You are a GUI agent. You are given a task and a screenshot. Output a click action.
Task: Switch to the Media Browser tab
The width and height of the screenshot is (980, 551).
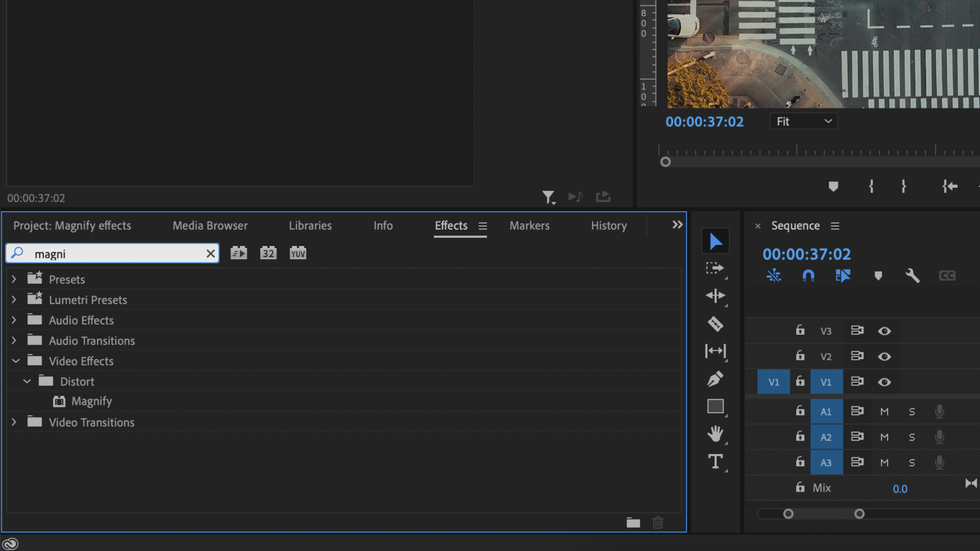pyautogui.click(x=210, y=226)
